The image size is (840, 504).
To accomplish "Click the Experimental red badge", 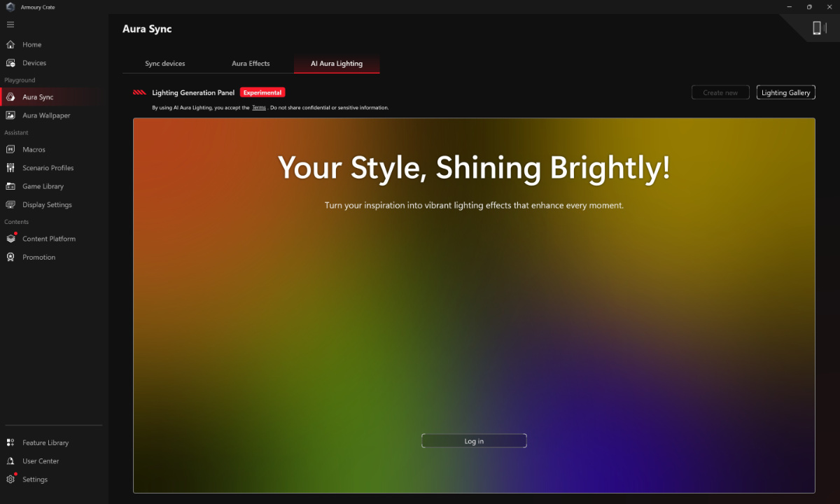I will (262, 92).
